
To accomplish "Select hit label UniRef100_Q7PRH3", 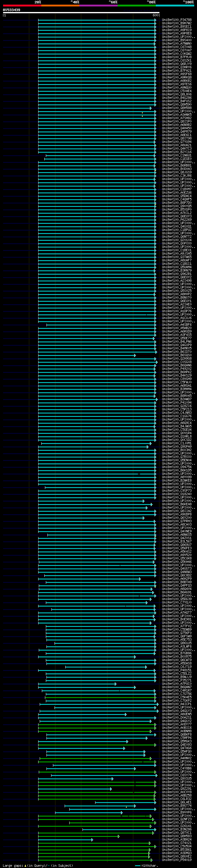I will (x=177, y=521).
